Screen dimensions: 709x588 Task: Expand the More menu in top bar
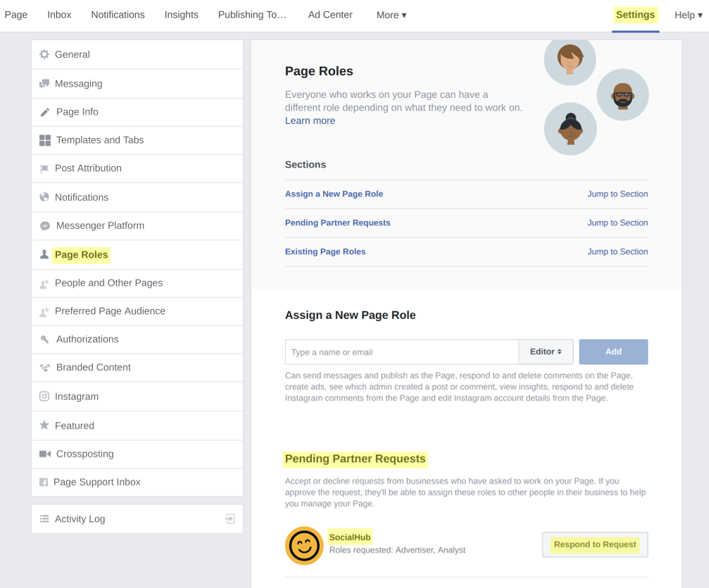[391, 15]
